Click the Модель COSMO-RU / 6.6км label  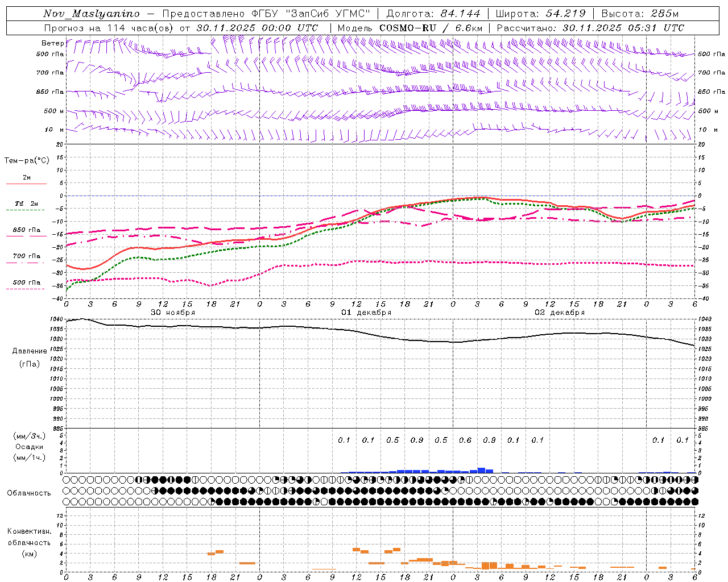point(410,28)
